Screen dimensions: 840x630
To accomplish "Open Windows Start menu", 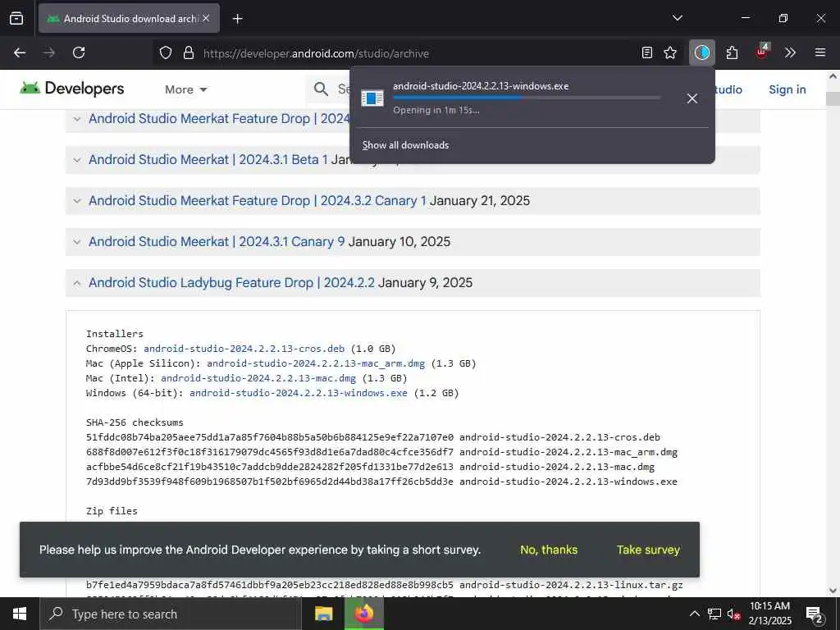I will [x=20, y=614].
